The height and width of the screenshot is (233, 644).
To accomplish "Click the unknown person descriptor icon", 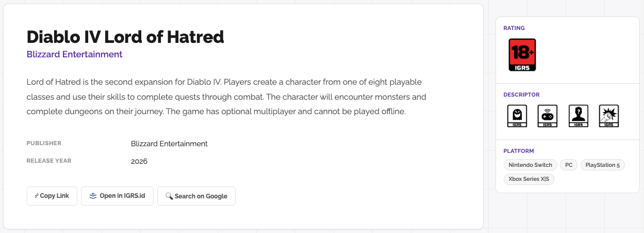I will [x=578, y=116].
